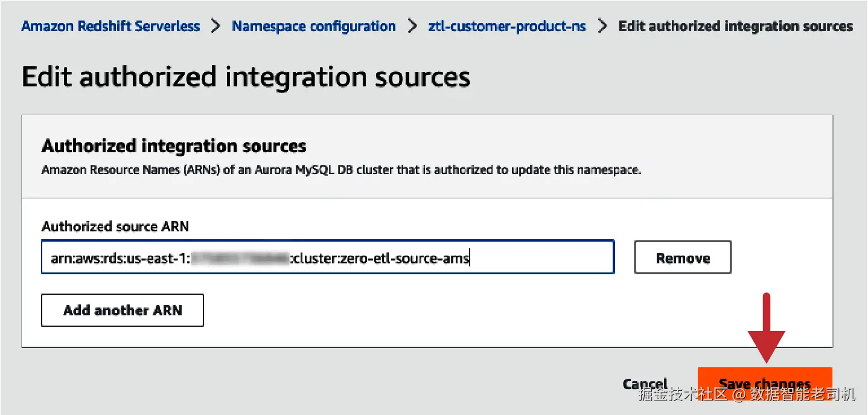
Task: Click the watermark text at bottom right
Action: coord(747,396)
